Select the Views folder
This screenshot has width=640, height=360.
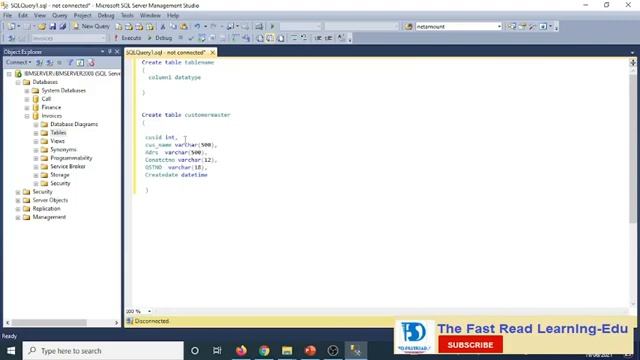pos(57,141)
